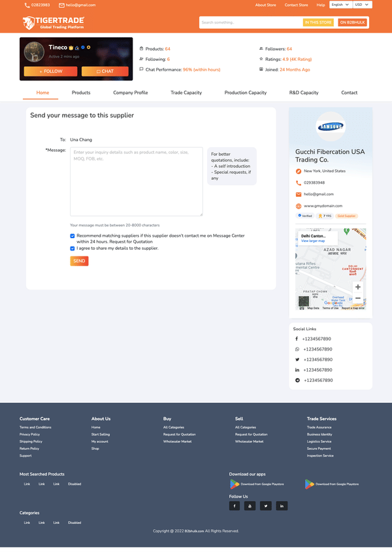Click the Follow button
The image size is (392, 554).
coord(50,71)
